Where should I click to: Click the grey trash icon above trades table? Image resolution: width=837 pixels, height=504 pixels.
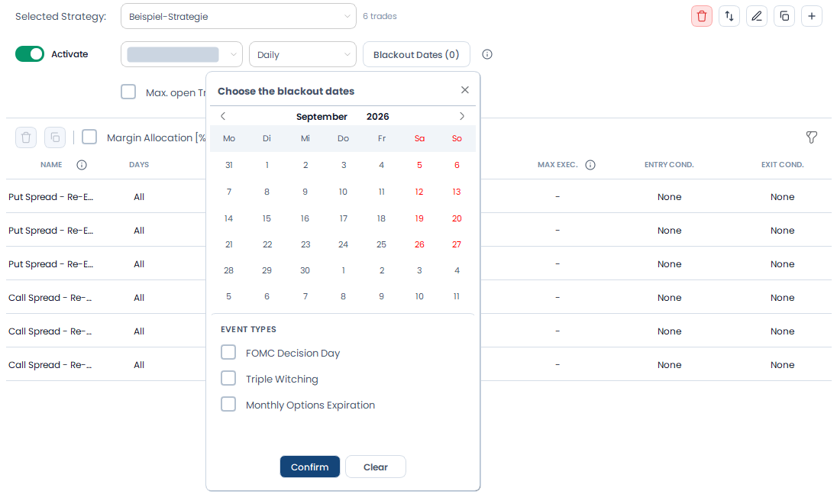pos(26,137)
